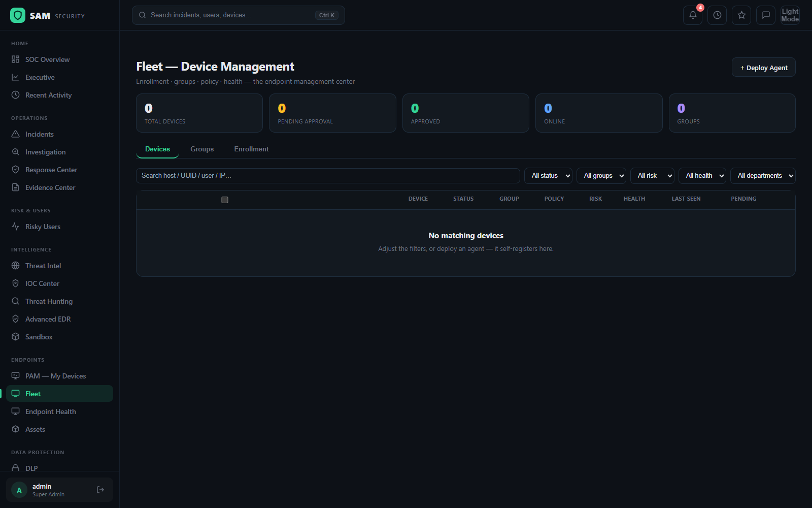Open Threat Intel globe icon in sidebar
This screenshot has height=508, width=812.
click(16, 266)
